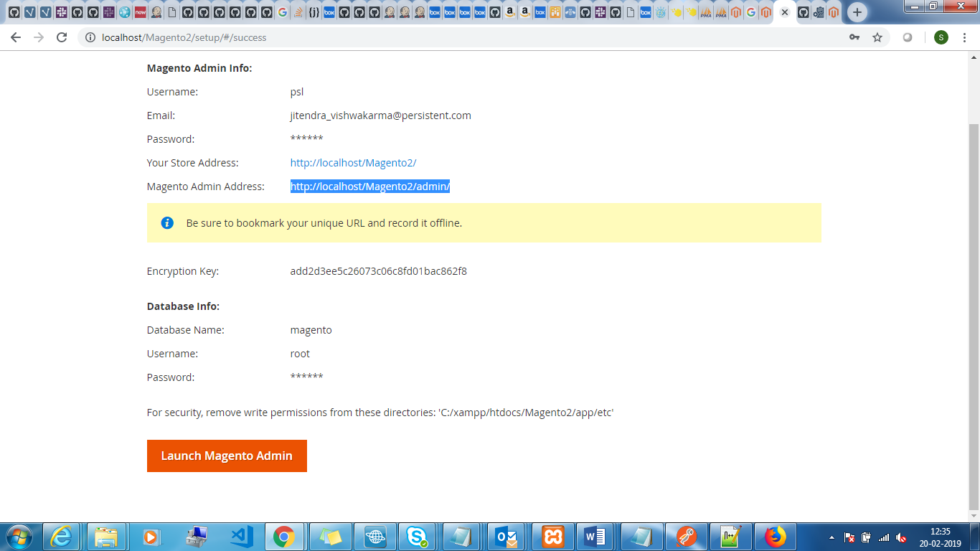View site information icon in address bar
This screenshot has height=551, width=980.
pos(90,37)
